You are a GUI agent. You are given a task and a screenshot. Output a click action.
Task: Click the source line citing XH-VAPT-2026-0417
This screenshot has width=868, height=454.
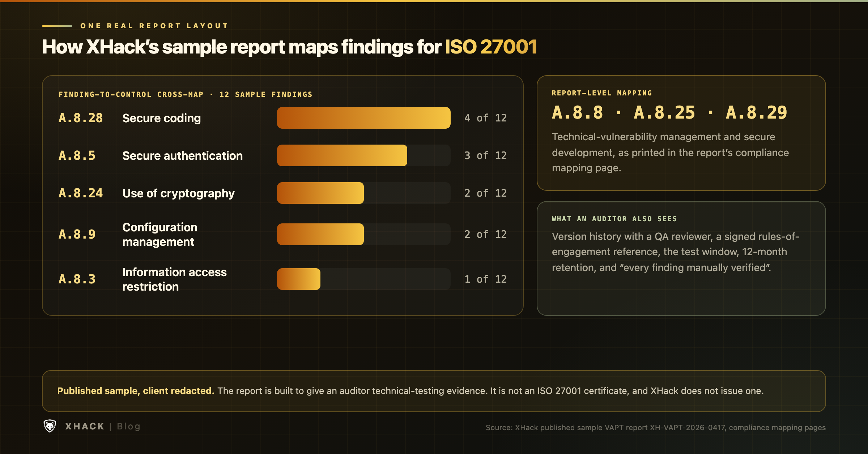pos(656,428)
